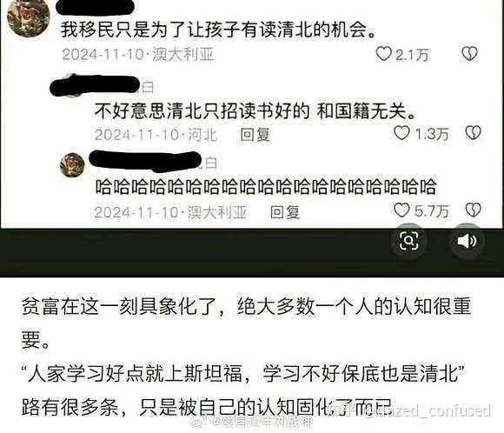Viewport: 504px width, 433px height.
Task: Dislike the first Australia comment via broken heart
Action: [x=469, y=54]
